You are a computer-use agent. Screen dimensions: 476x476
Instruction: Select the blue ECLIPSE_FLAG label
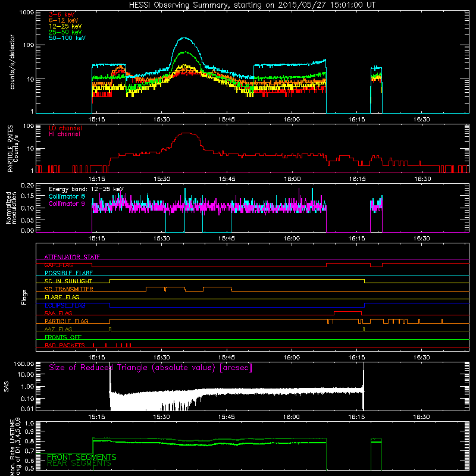[x=65, y=305]
